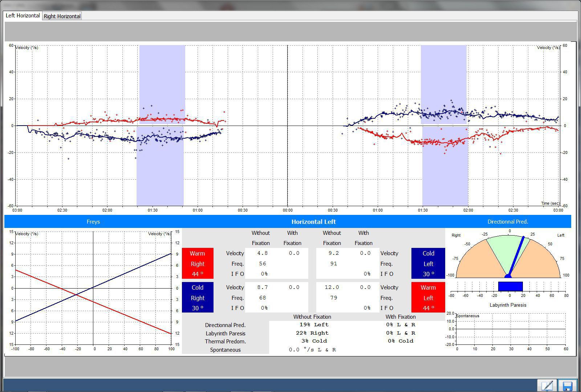Switch to the Right Horizontal tab
The image size is (581, 392).
[62, 16]
